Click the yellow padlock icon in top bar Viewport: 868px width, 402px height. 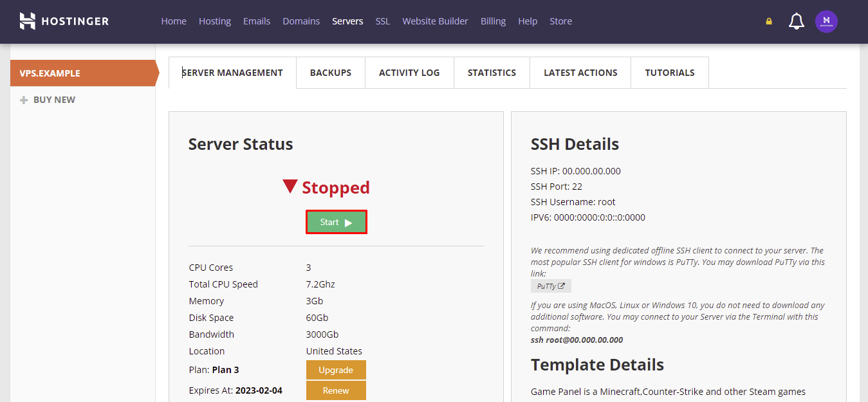(x=768, y=21)
